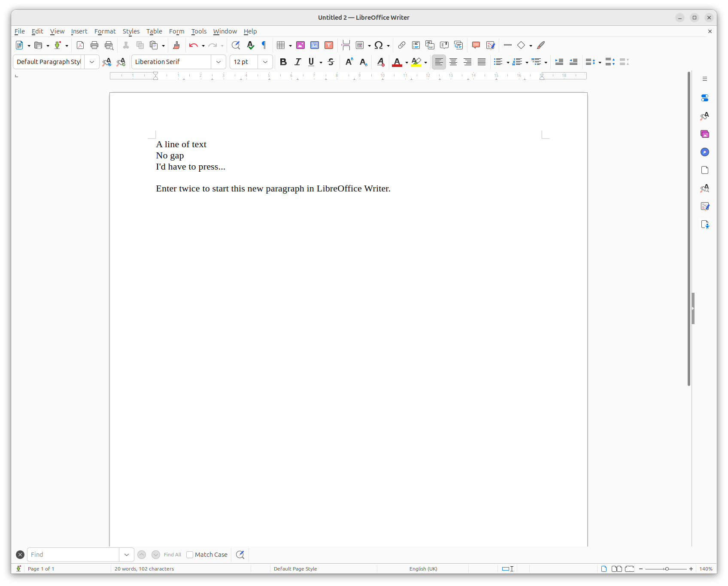This screenshot has height=586, width=728.
Task: Insert an image
Action: point(300,45)
